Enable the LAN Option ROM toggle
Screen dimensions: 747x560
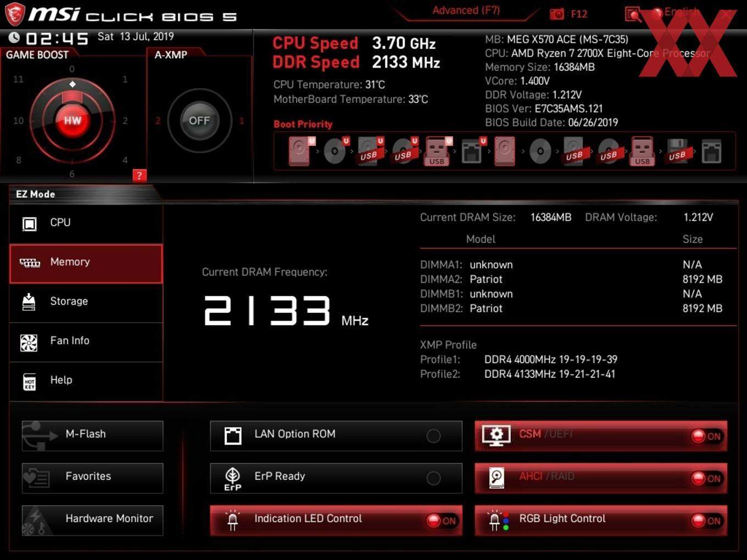pyautogui.click(x=433, y=436)
